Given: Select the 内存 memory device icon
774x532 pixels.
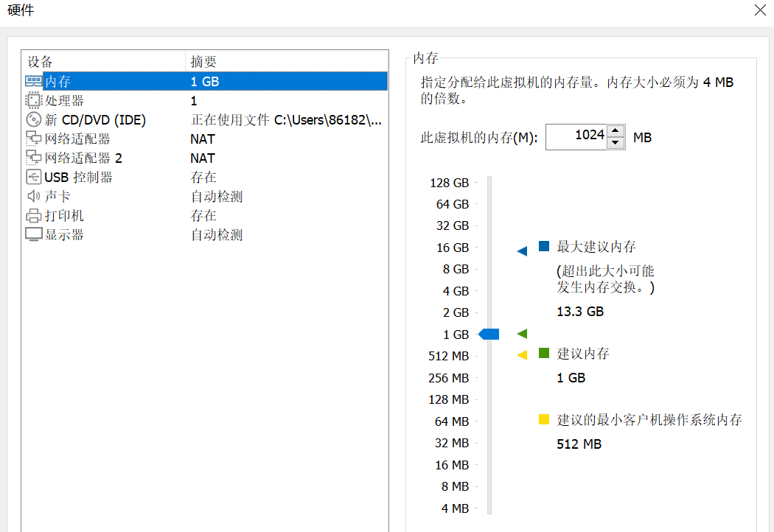Looking at the screenshot, I should click(x=34, y=82).
